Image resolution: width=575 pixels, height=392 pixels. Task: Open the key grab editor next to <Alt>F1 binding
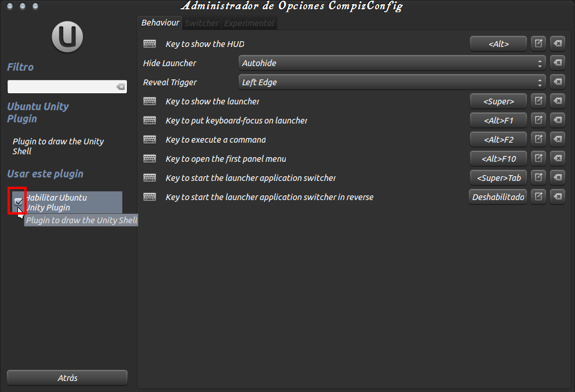[x=538, y=120]
